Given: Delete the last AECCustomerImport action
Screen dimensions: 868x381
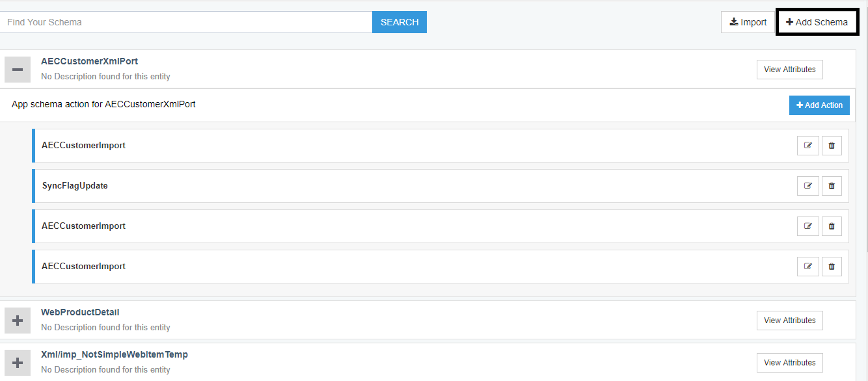Looking at the screenshot, I should click(x=832, y=266).
